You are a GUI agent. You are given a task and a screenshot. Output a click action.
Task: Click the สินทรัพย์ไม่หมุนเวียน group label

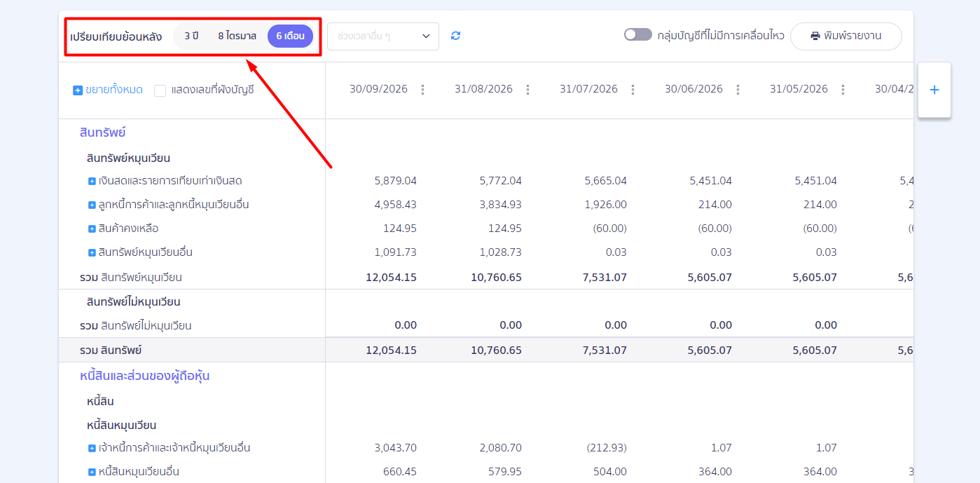(x=134, y=302)
